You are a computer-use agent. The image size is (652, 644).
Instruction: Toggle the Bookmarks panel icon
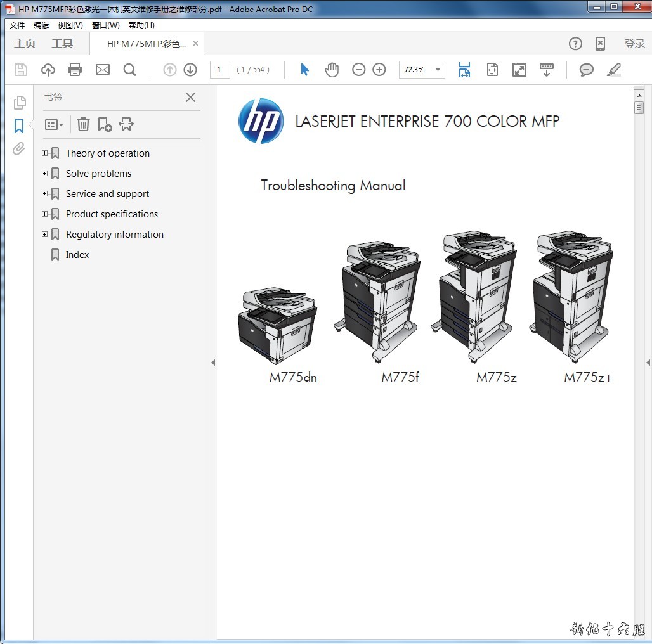tap(19, 126)
